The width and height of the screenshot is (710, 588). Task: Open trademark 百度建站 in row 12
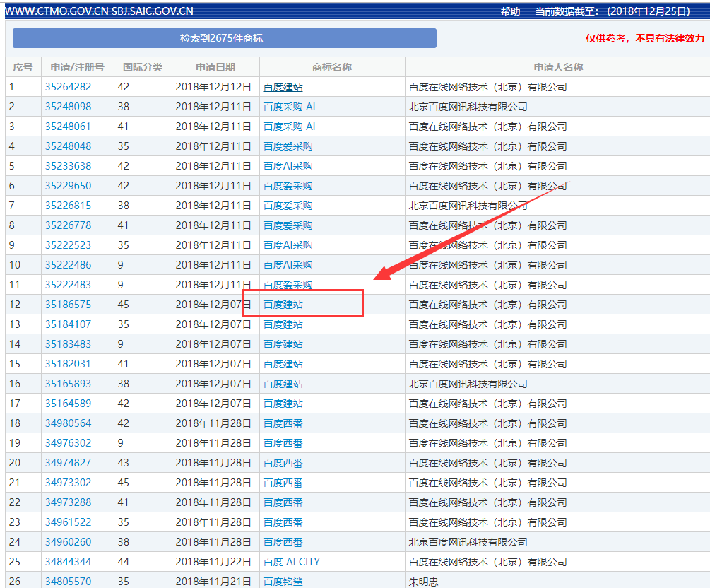[x=283, y=305]
